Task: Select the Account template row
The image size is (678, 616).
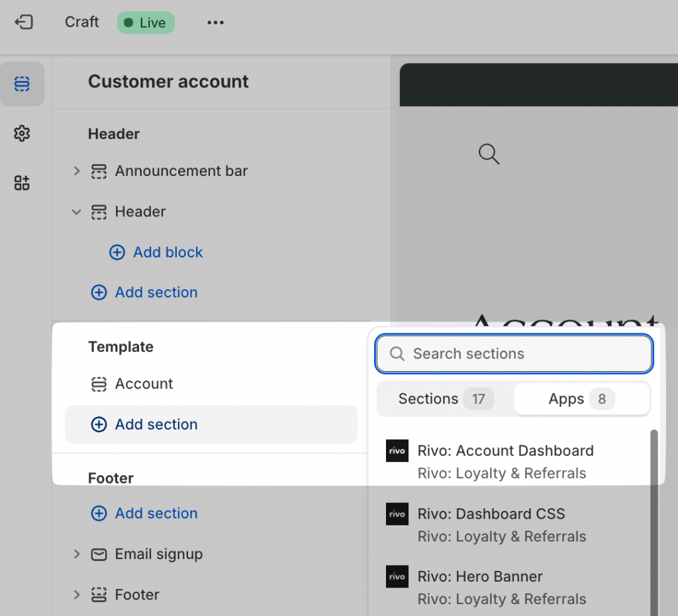Action: (211, 384)
